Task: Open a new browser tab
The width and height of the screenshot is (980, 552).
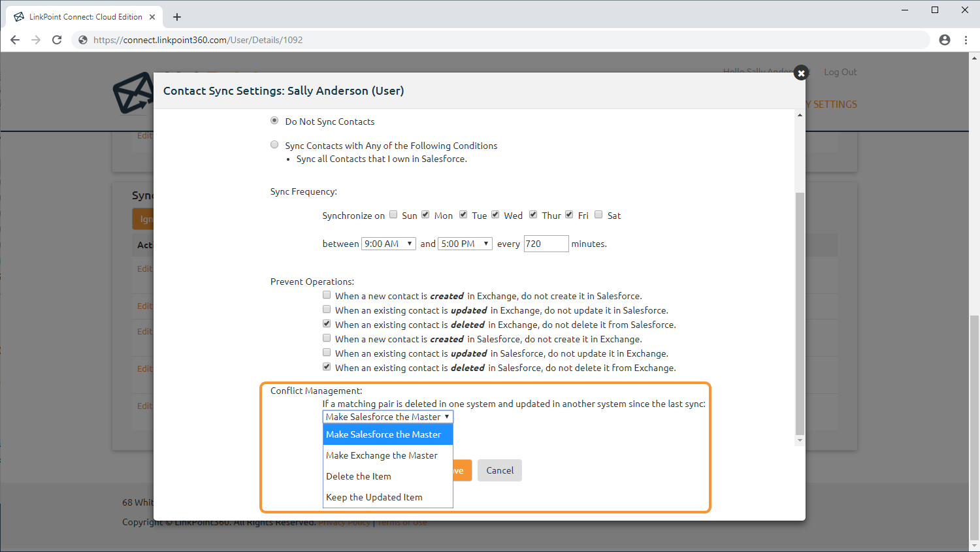Action: click(x=177, y=17)
